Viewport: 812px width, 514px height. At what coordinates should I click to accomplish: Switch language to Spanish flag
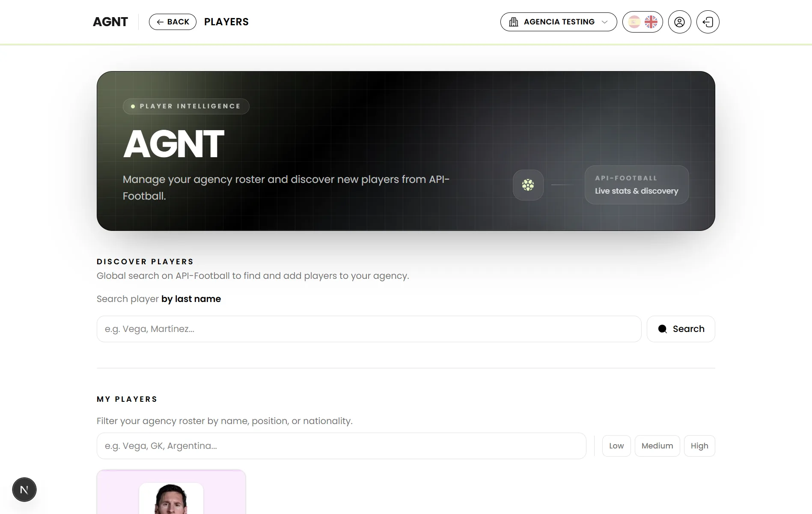pos(634,22)
